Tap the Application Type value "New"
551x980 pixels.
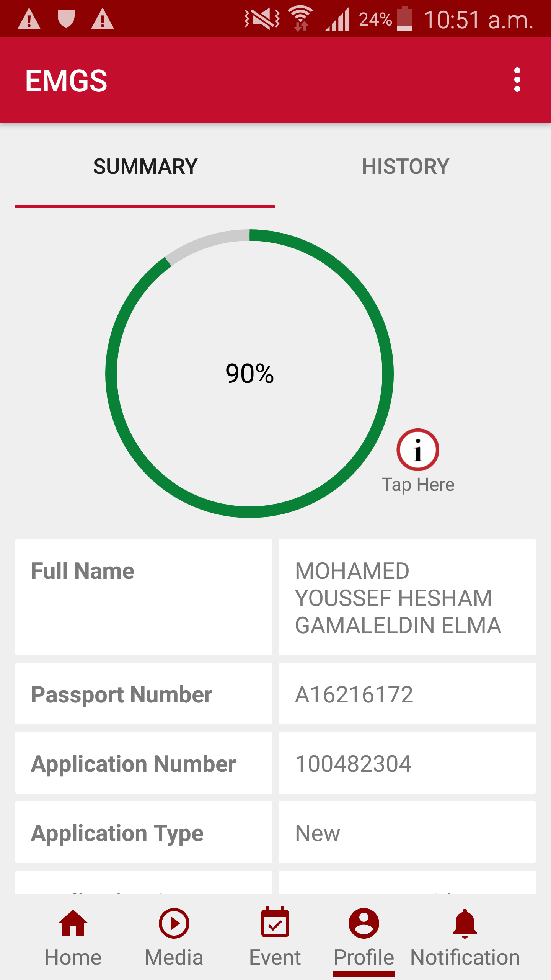318,833
